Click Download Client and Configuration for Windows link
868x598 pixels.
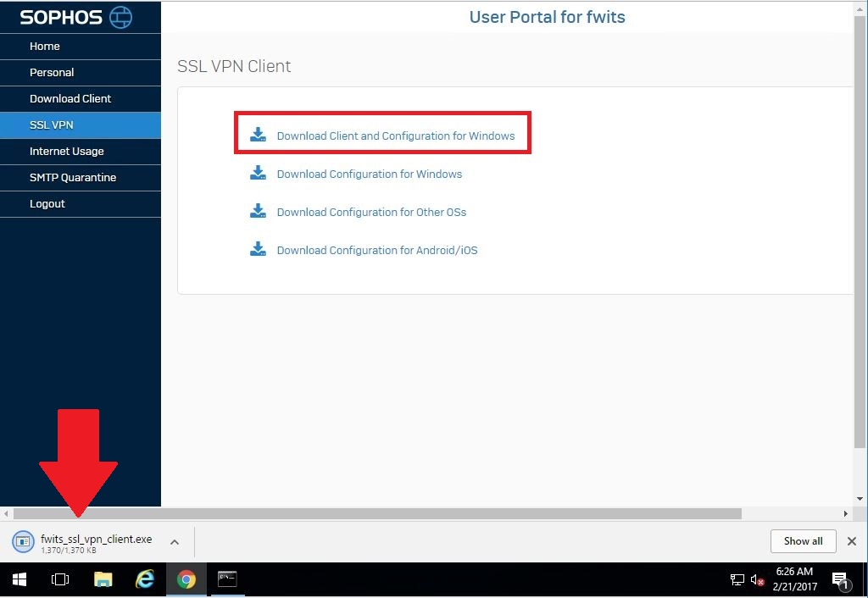click(x=396, y=136)
